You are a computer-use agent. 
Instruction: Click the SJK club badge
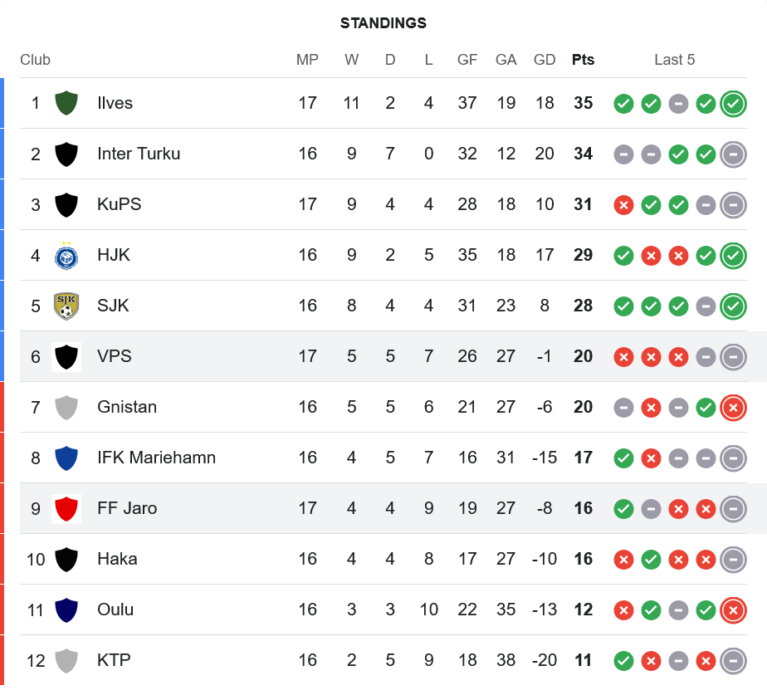point(66,306)
